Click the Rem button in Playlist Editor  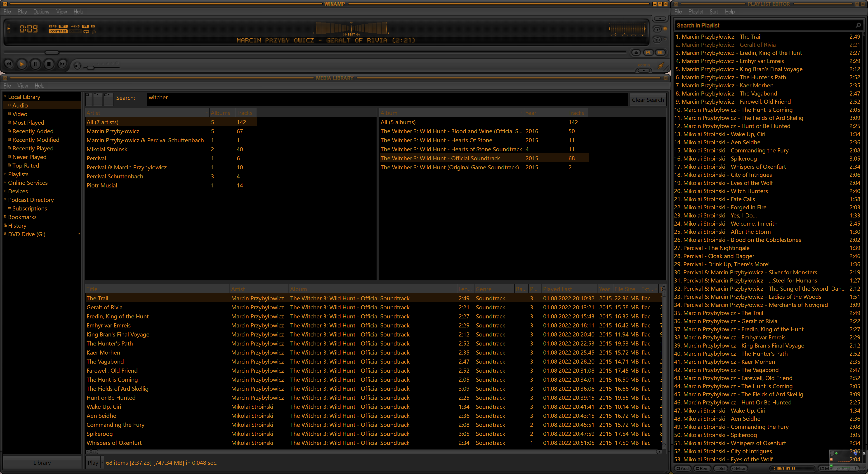click(702, 468)
